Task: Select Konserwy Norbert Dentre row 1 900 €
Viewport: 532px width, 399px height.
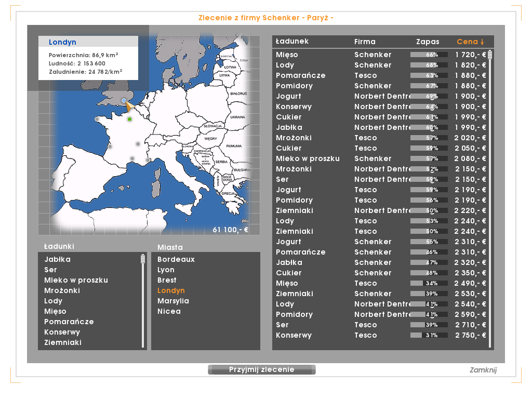Action: (381, 107)
